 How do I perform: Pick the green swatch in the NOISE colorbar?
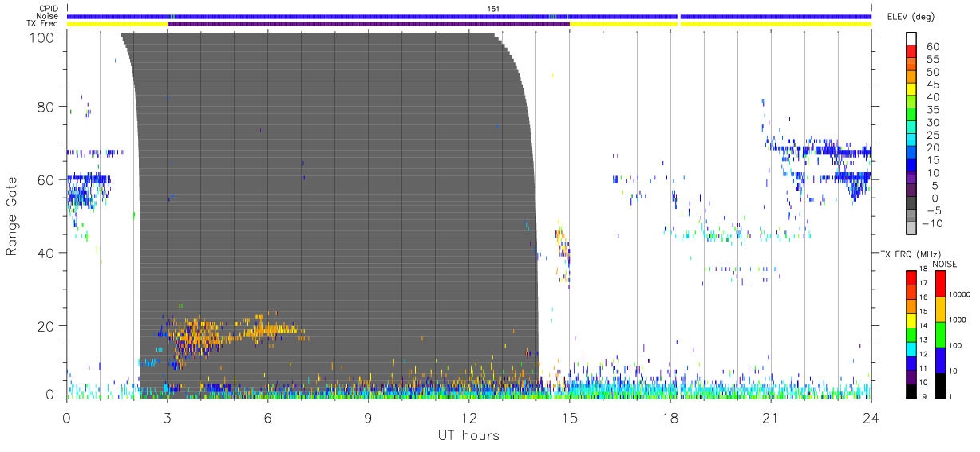[x=940, y=334]
